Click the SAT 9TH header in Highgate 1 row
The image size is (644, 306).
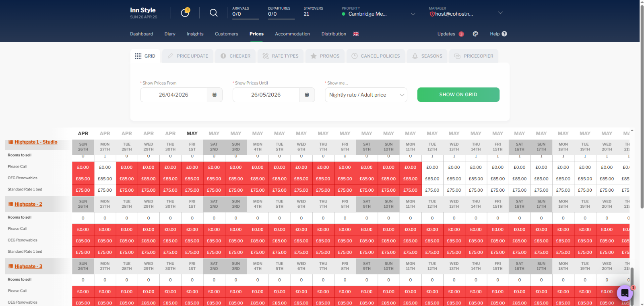coord(367,147)
